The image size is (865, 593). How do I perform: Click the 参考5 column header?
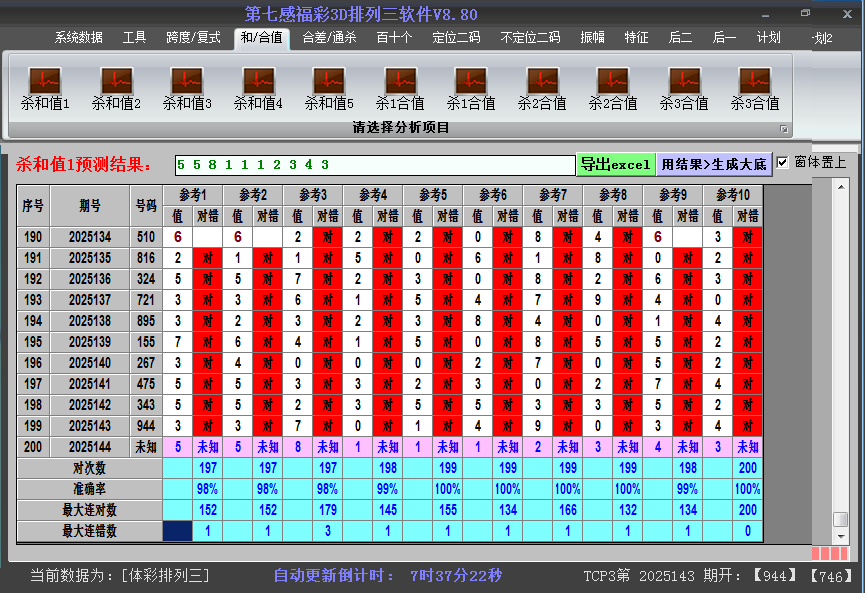[433, 195]
